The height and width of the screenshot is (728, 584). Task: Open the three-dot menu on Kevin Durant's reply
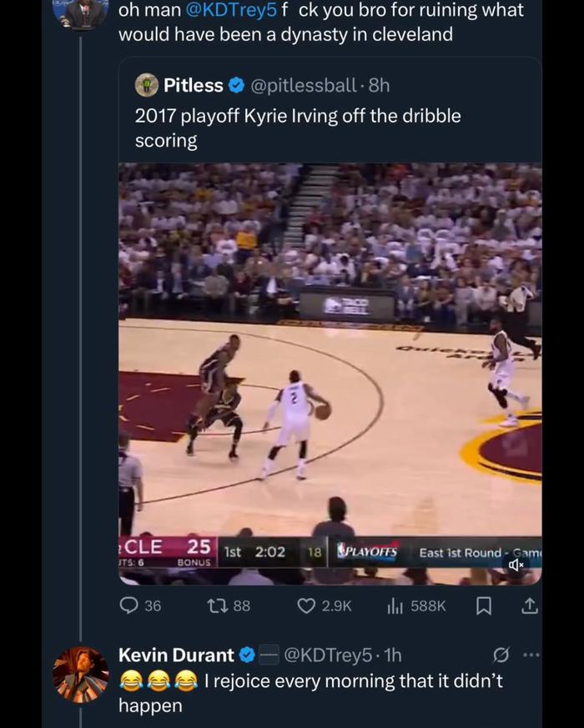coord(531,655)
